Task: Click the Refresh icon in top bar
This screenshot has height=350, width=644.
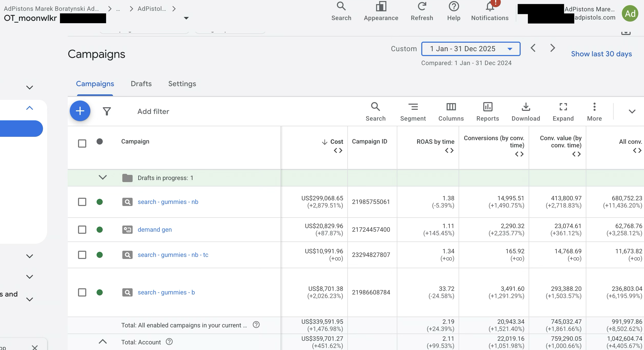Action: (x=422, y=6)
